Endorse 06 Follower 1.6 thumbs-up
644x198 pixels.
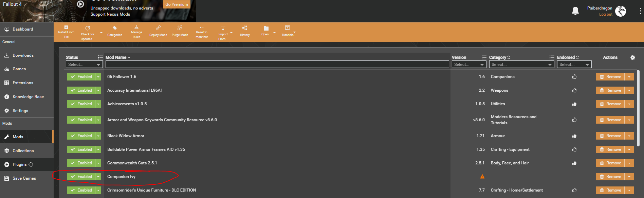pos(574,77)
